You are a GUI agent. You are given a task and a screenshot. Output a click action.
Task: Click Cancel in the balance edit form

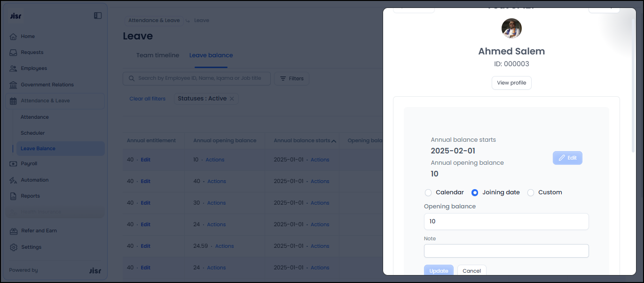pos(471,271)
